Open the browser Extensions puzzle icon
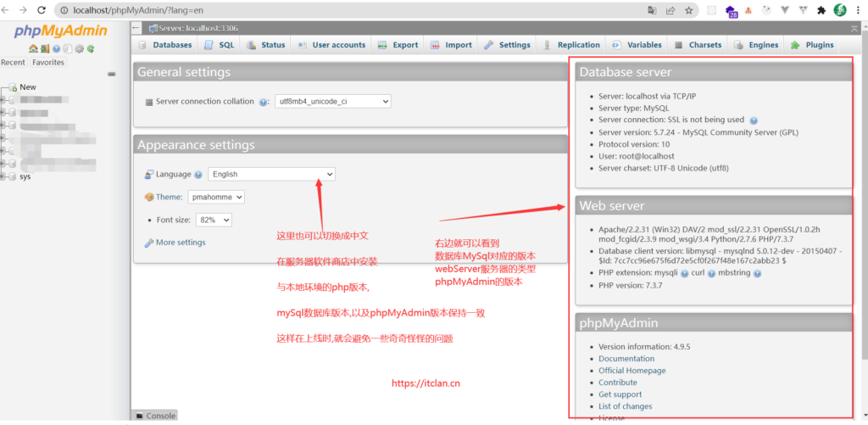This screenshot has width=868, height=425. pos(821,10)
